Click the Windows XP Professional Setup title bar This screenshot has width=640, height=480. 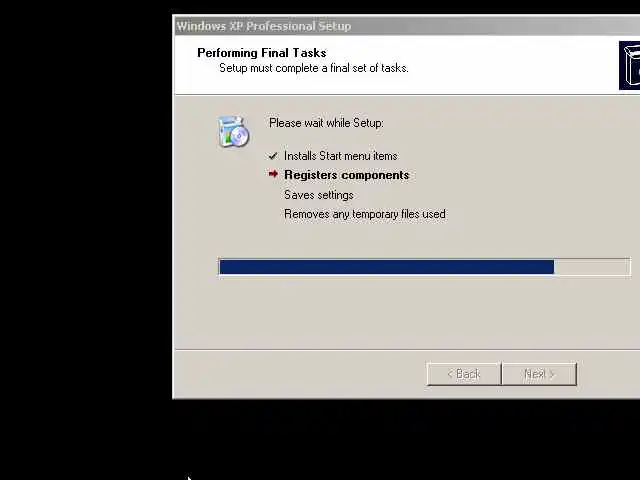coord(406,26)
